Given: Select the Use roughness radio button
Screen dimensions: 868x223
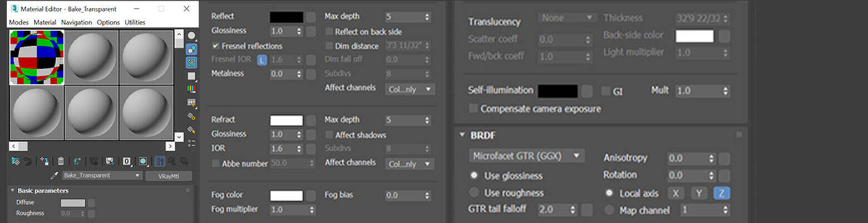Looking at the screenshot, I should 474,193.
